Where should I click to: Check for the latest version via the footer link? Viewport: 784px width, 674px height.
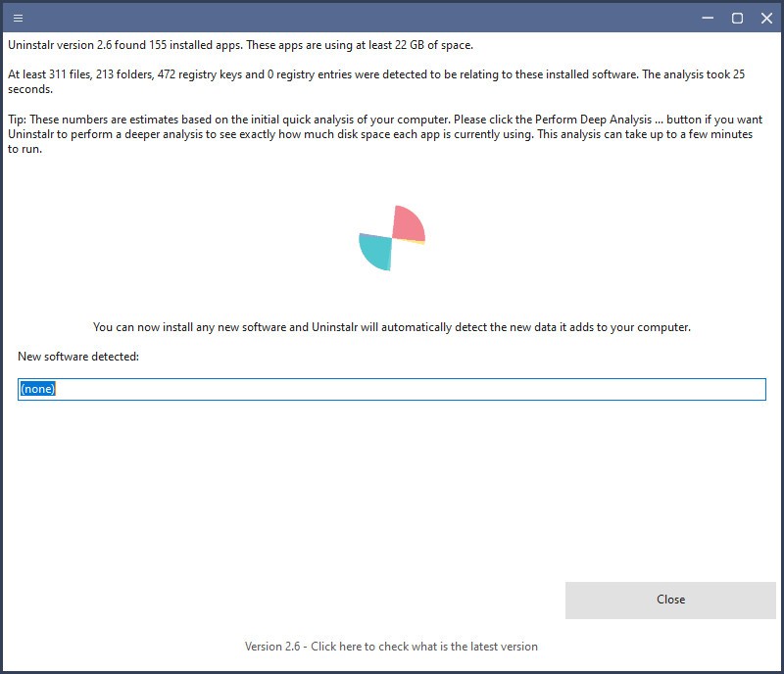point(391,647)
